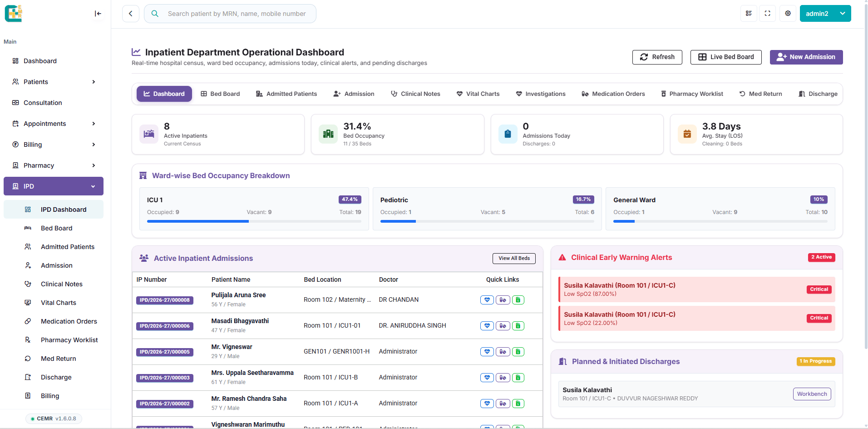This screenshot has height=429, width=868.
Task: Click the General Ward occupancy progress bar
Action: 720,221
